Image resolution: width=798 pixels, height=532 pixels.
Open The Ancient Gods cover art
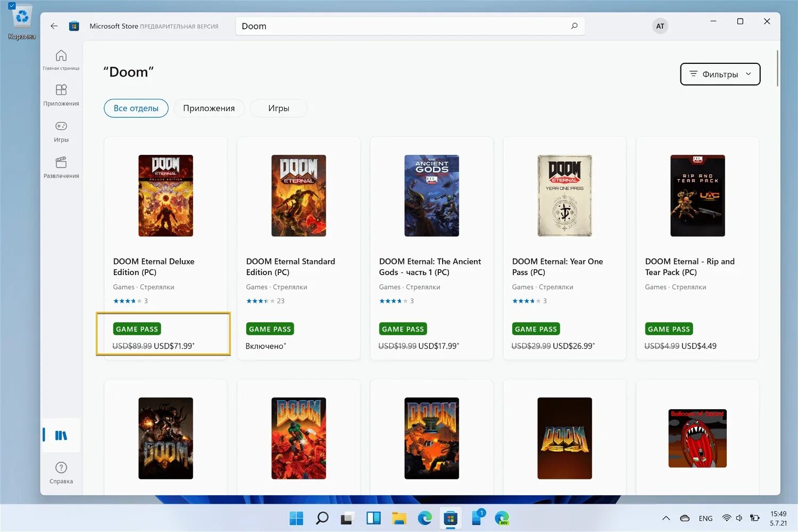[x=431, y=196]
